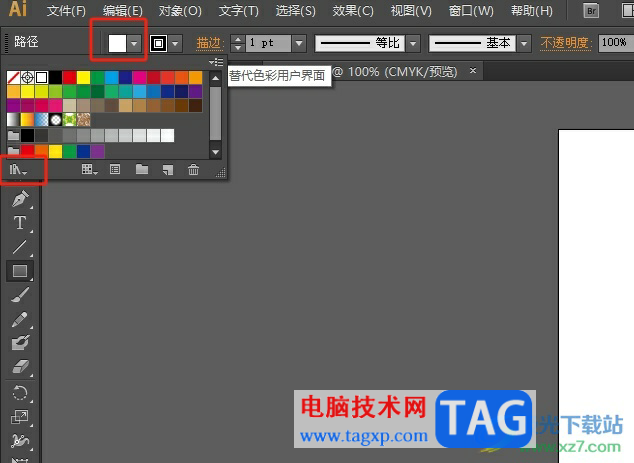Open the 选择(S) menu
The width and height of the screenshot is (634, 463).
point(296,11)
